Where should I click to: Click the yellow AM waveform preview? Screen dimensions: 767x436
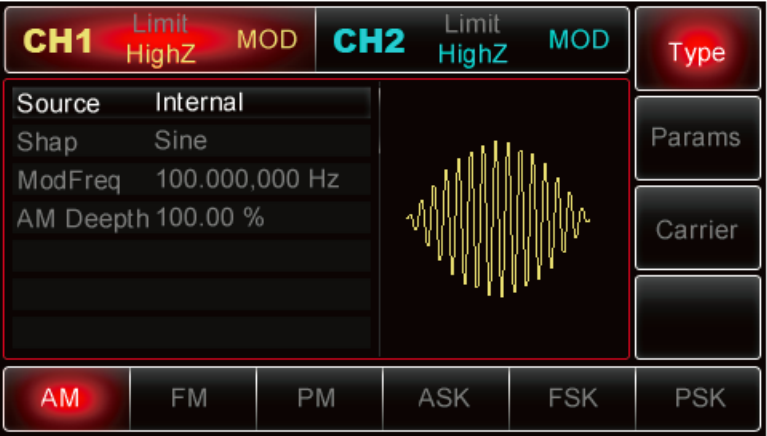pos(498,218)
